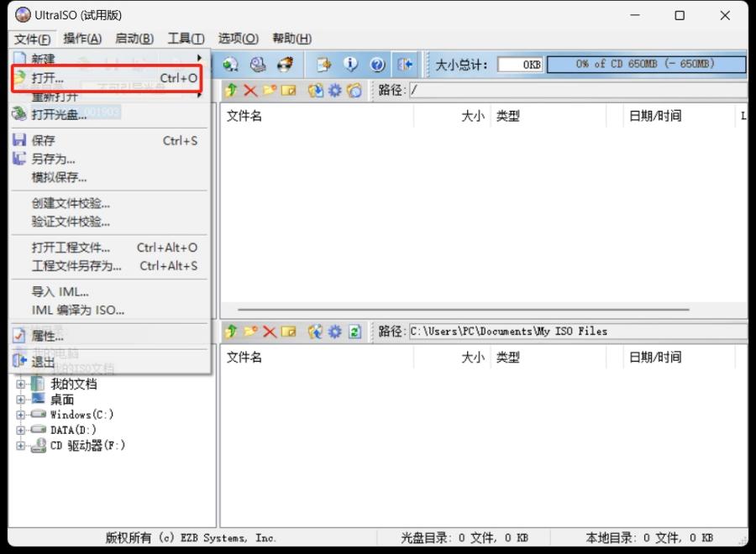756x554 pixels.
Task: Click the exit door icon in main toolbar
Action: click(405, 64)
